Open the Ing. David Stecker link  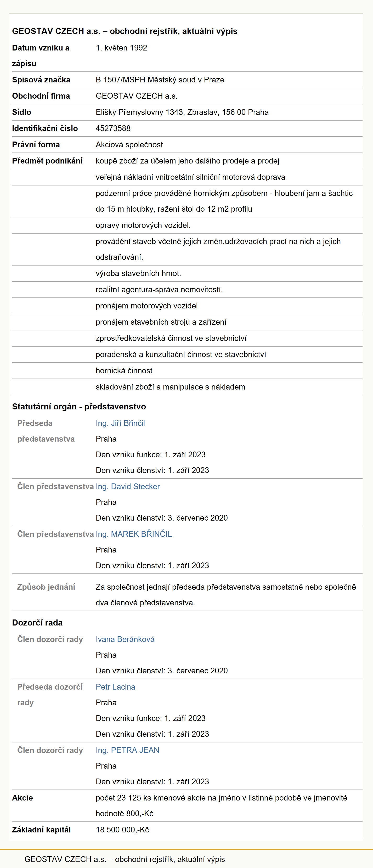click(x=128, y=487)
